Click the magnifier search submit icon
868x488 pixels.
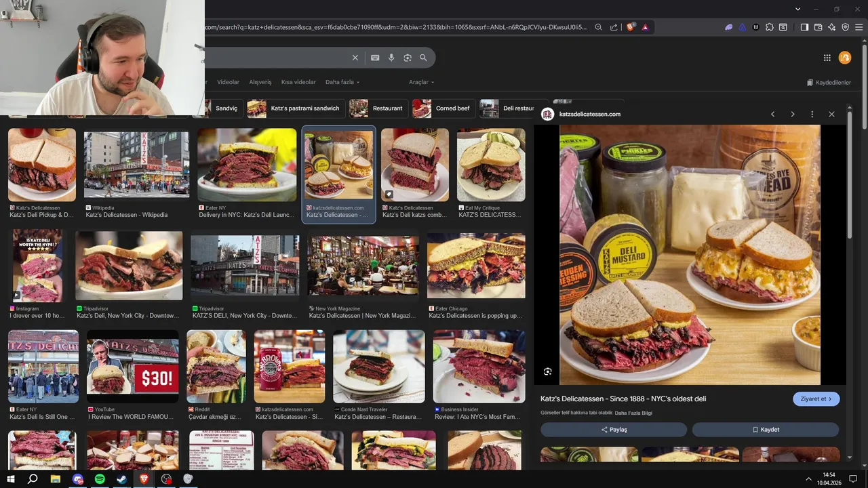click(x=424, y=58)
